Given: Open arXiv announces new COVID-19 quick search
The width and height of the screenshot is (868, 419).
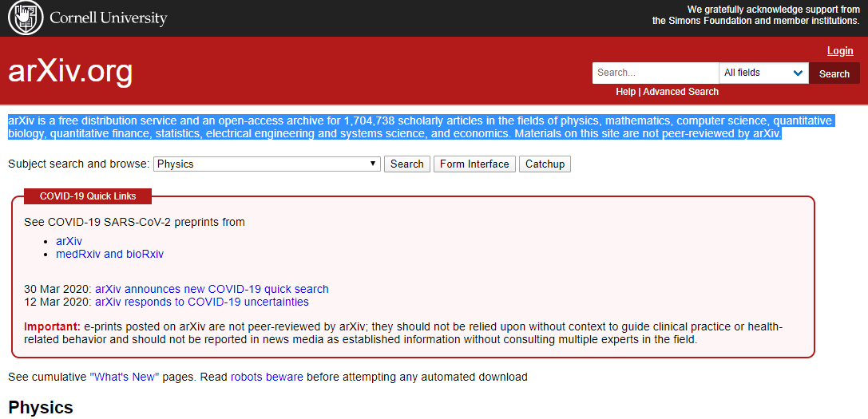Looking at the screenshot, I should (212, 289).
